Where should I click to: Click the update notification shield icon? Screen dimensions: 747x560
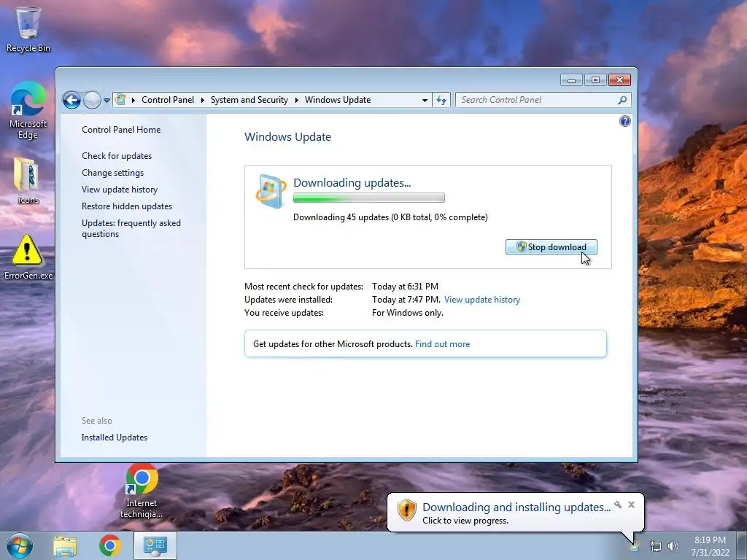click(x=406, y=510)
